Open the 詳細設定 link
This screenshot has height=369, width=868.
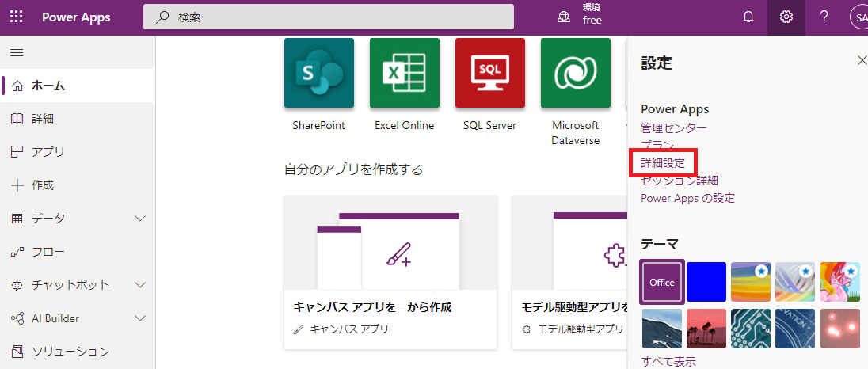[x=663, y=163]
